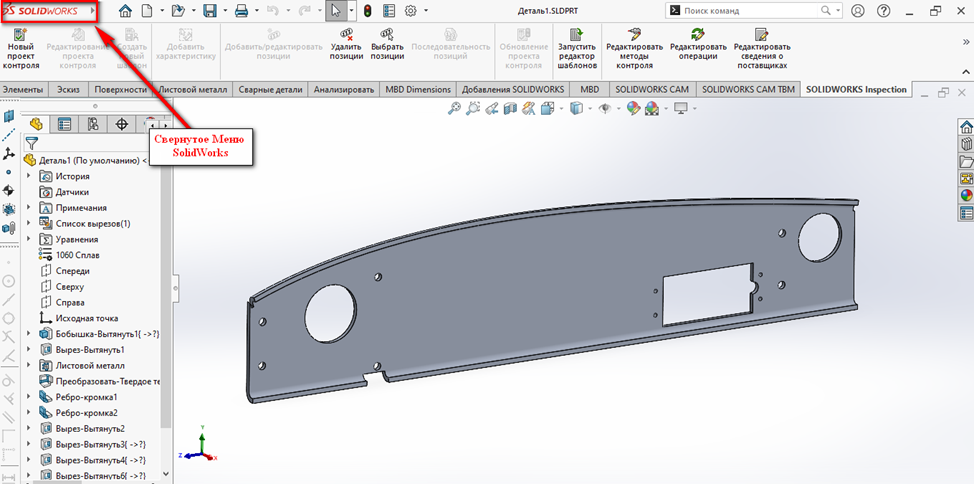Toggle Section View icon in view toolbar
This screenshot has height=484, width=974.
510,109
